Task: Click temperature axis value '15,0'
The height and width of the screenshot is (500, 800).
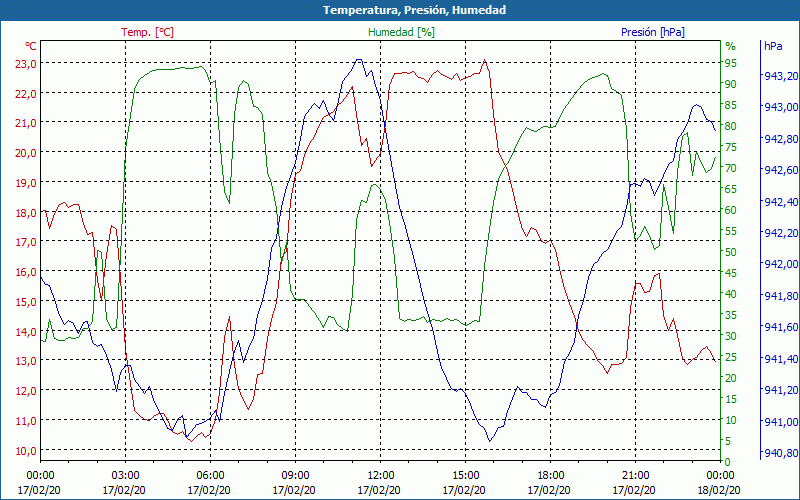Action: coord(26,301)
